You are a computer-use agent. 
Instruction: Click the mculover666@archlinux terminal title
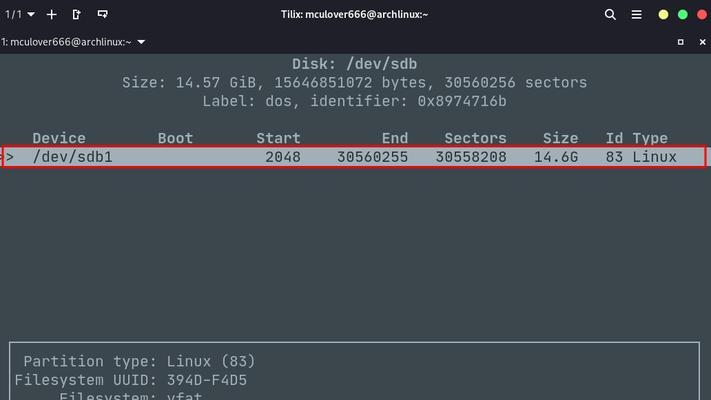point(66,42)
